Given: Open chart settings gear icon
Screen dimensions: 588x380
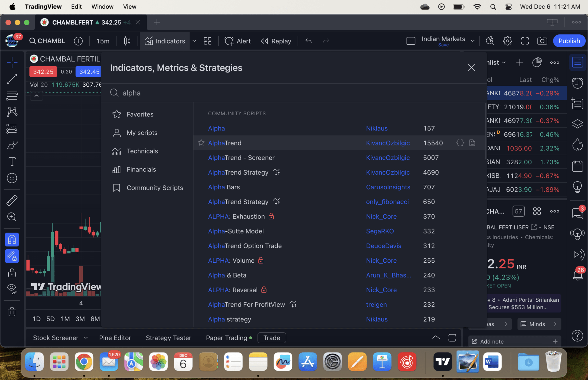Looking at the screenshot, I should (507, 41).
